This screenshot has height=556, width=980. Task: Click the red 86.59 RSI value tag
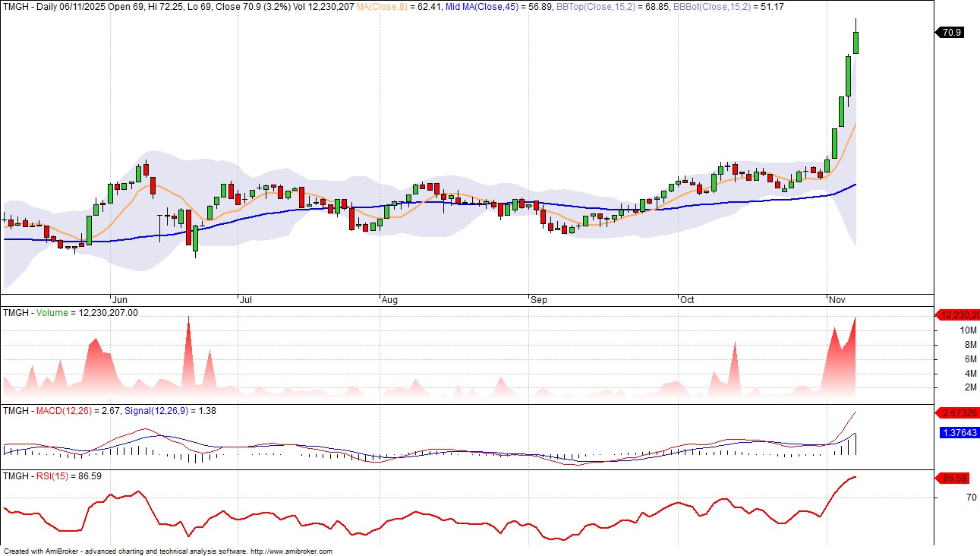[x=957, y=480]
